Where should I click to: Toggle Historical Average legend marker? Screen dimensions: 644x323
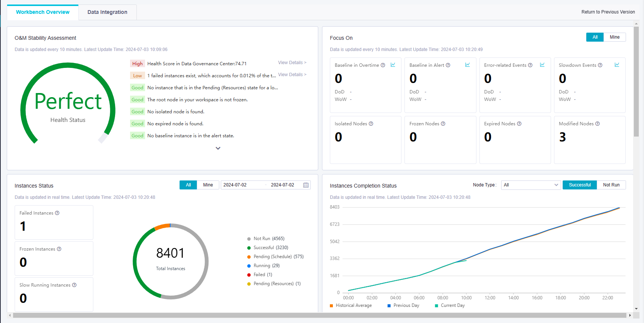coord(331,306)
